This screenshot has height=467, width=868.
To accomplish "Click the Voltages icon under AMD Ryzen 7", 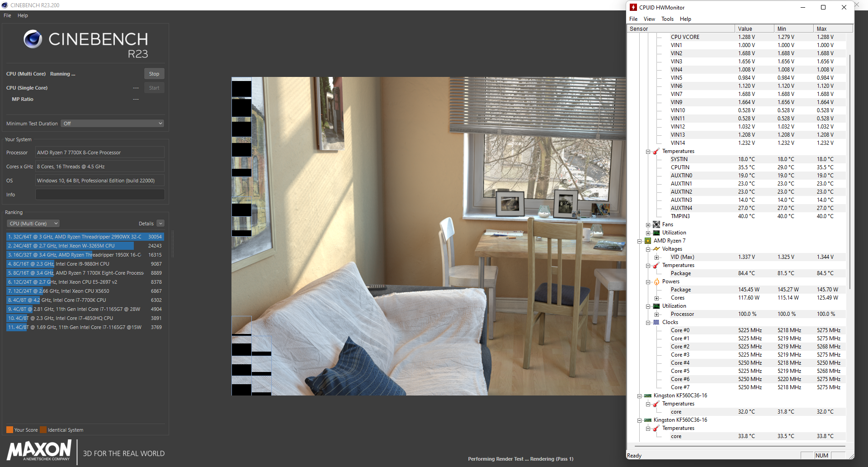I will tap(656, 249).
